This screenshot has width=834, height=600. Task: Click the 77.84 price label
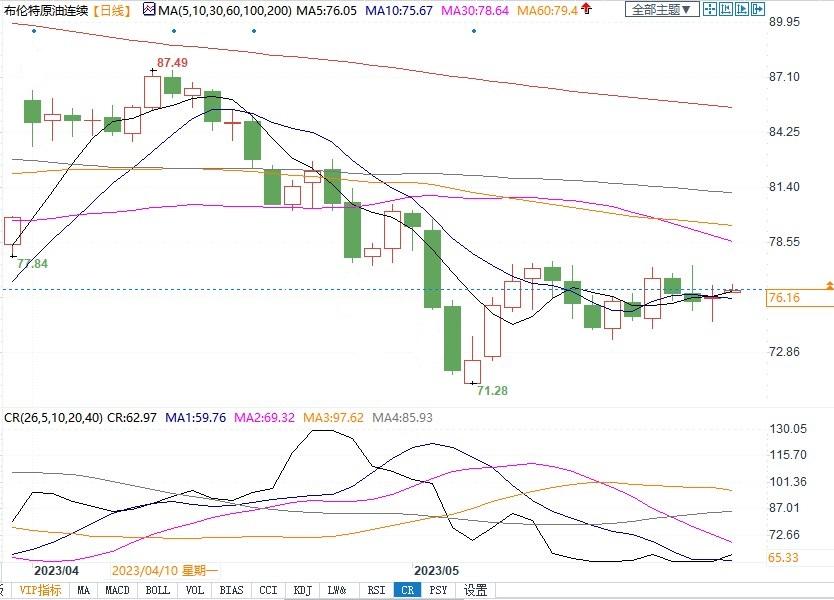(32, 263)
